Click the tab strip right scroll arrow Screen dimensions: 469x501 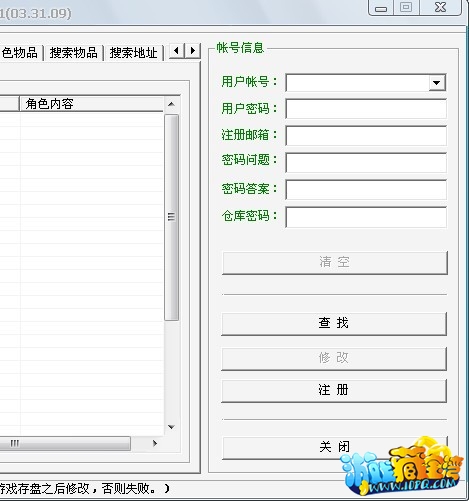192,51
